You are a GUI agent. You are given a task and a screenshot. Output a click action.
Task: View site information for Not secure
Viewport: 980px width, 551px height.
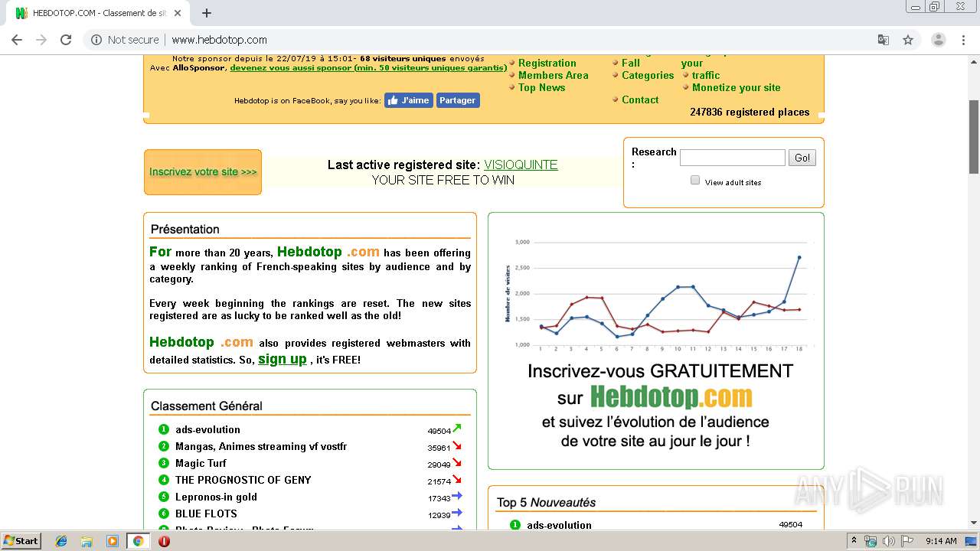(125, 40)
